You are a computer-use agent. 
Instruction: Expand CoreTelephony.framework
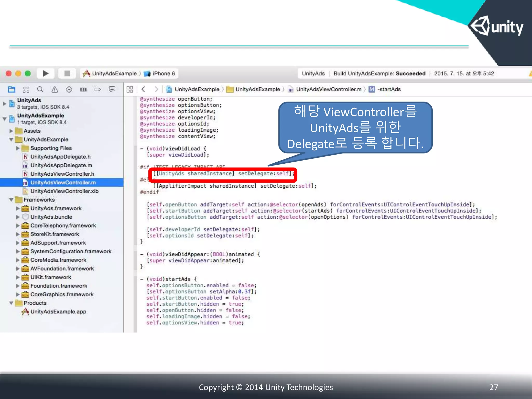18,225
